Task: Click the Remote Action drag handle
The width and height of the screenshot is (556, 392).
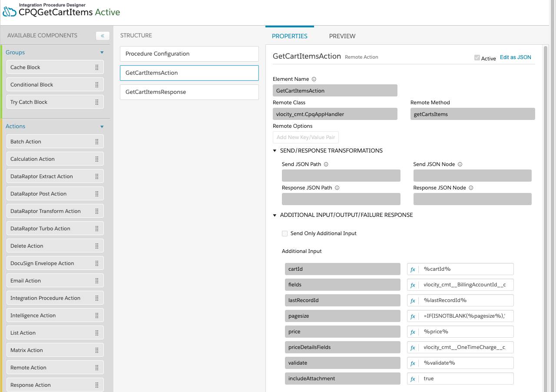Action: tap(97, 368)
